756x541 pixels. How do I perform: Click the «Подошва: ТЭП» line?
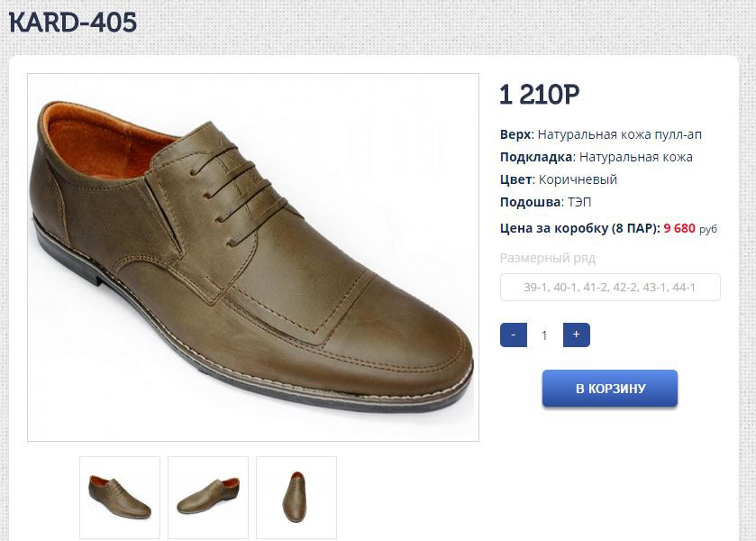pos(546,202)
